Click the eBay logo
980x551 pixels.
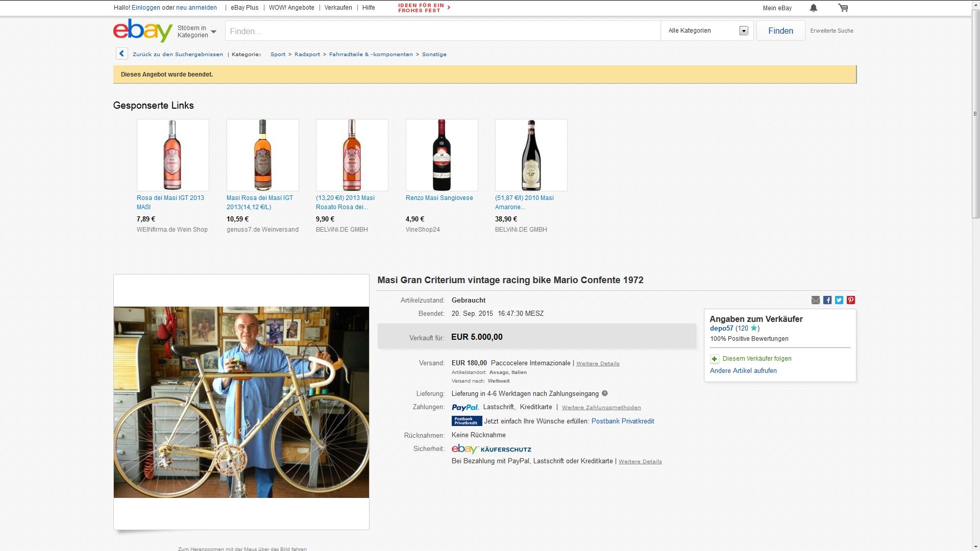pos(142,31)
